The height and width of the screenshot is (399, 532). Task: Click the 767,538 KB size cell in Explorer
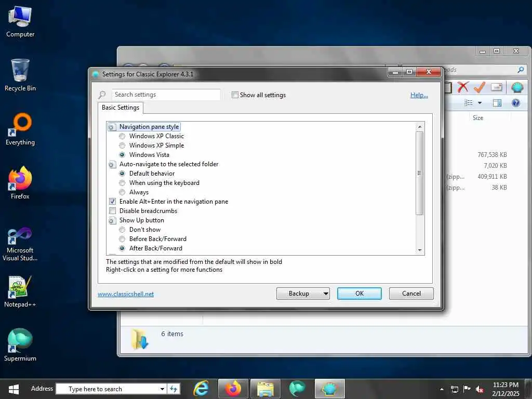(492, 155)
